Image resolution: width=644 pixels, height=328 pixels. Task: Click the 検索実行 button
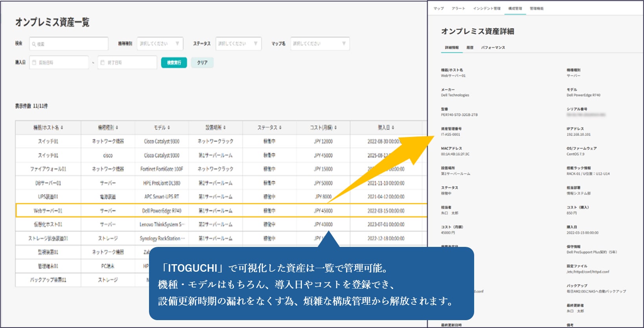(x=174, y=63)
